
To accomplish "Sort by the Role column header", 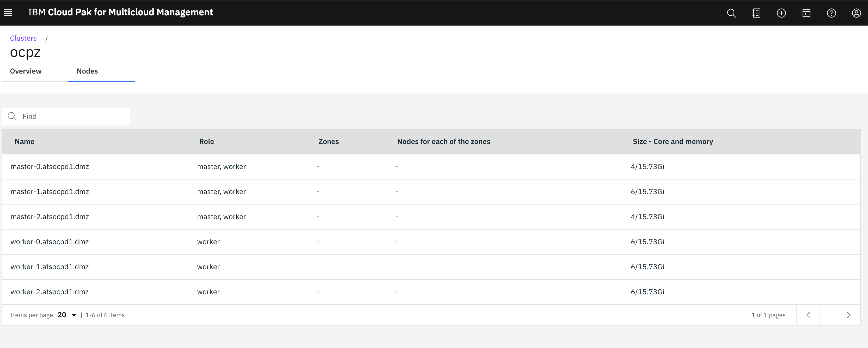I will [206, 142].
